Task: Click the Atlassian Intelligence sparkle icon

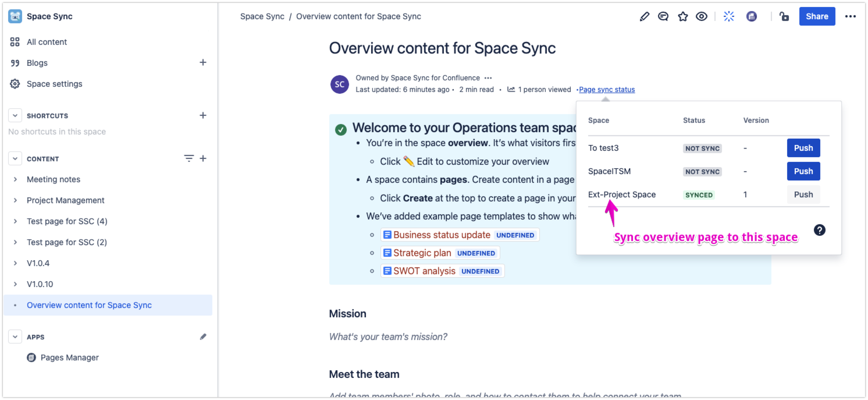Action: coord(728,17)
